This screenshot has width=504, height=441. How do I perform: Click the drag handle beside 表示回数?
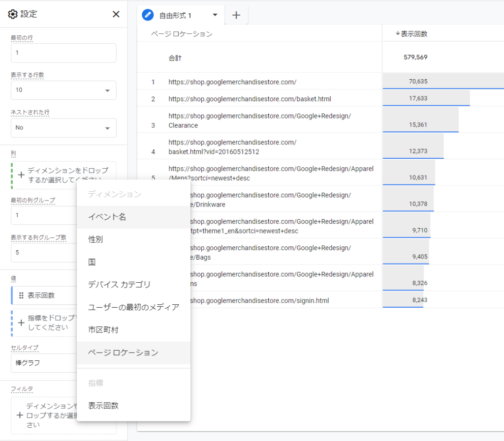(x=21, y=295)
